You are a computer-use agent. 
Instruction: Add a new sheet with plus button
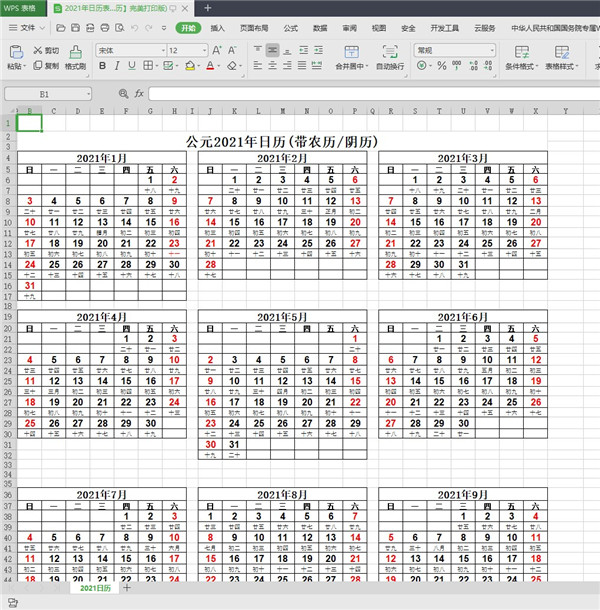126,588
